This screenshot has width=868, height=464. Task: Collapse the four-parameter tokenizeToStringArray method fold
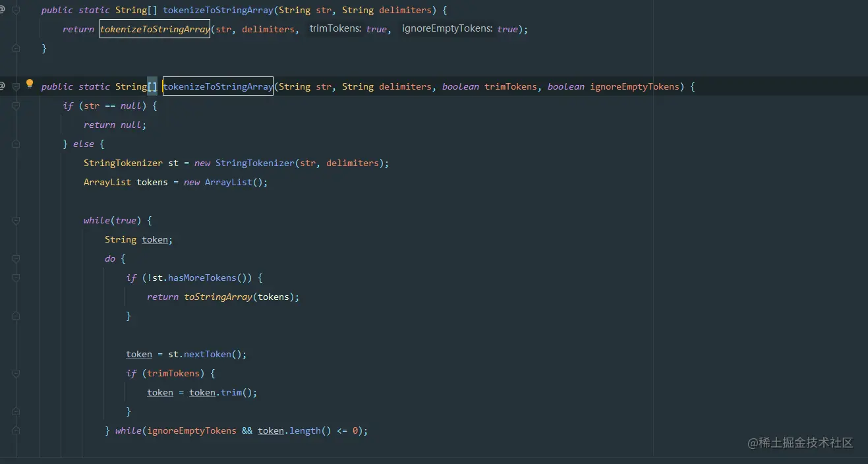(16, 86)
